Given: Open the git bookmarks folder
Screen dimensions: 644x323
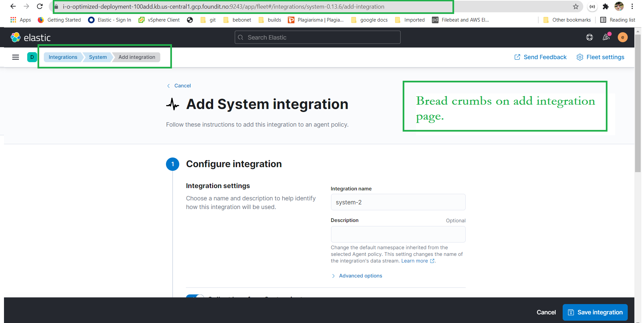Looking at the screenshot, I should point(208,20).
